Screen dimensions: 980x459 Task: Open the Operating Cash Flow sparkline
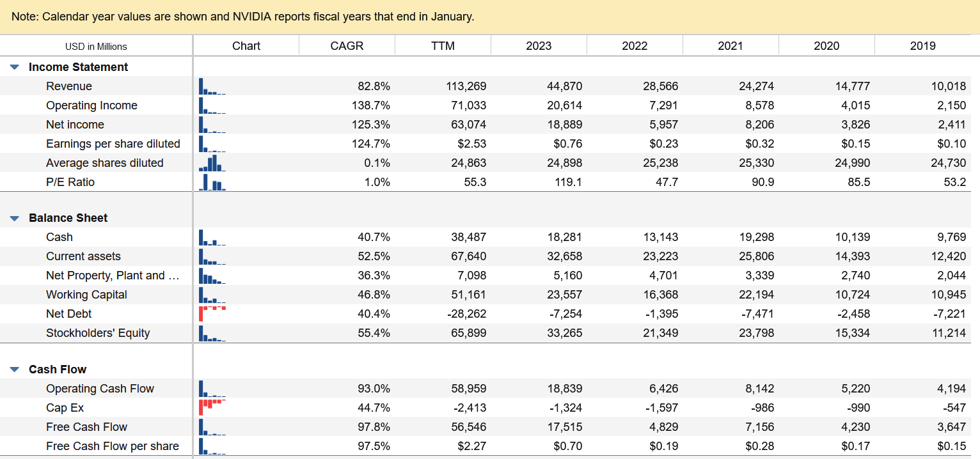212,389
